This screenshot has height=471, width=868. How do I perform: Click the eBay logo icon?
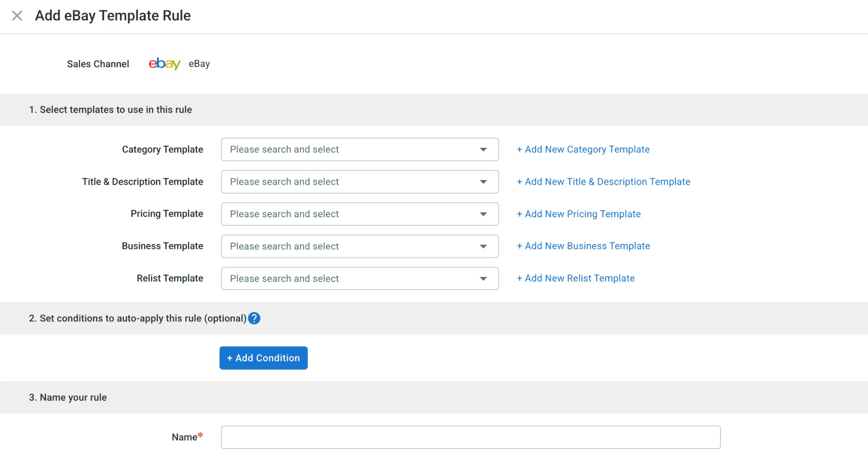(164, 64)
